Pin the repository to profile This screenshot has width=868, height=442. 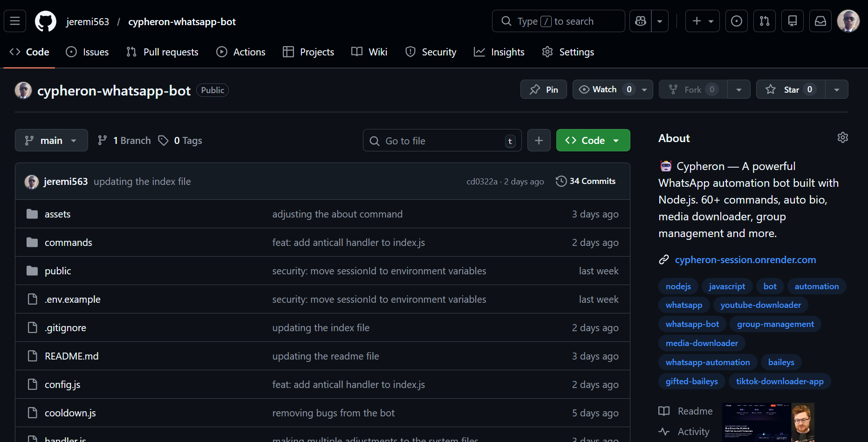click(543, 89)
